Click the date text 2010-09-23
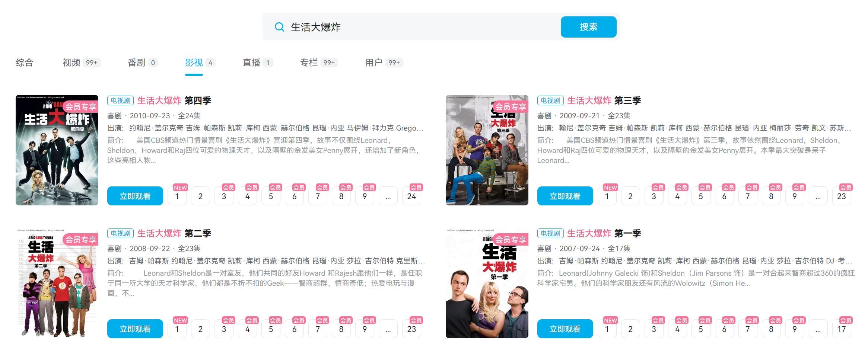The image size is (868, 352). tap(150, 116)
